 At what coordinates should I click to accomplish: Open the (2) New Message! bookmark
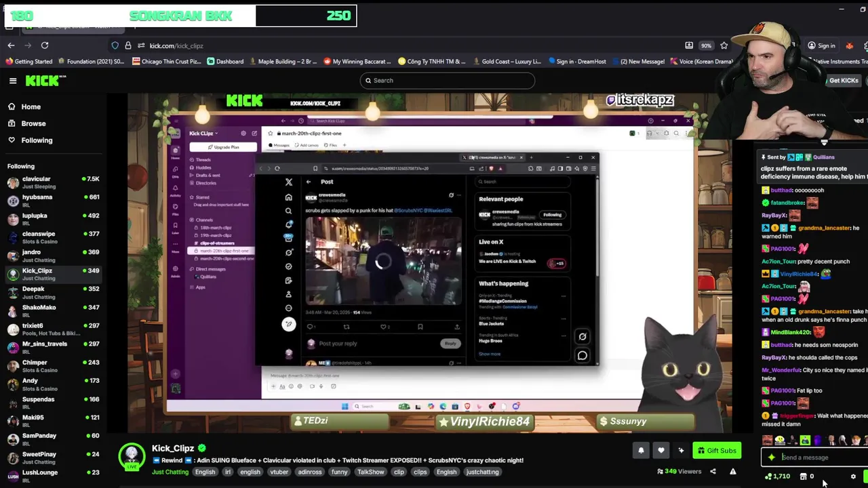pos(638,62)
